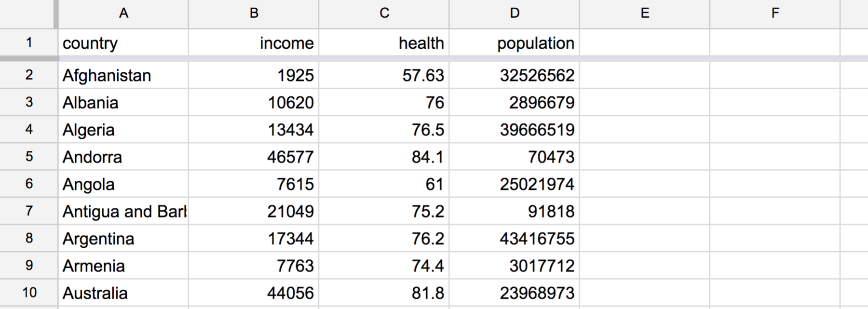Select column B header
868x309 pixels.
pos(254,13)
